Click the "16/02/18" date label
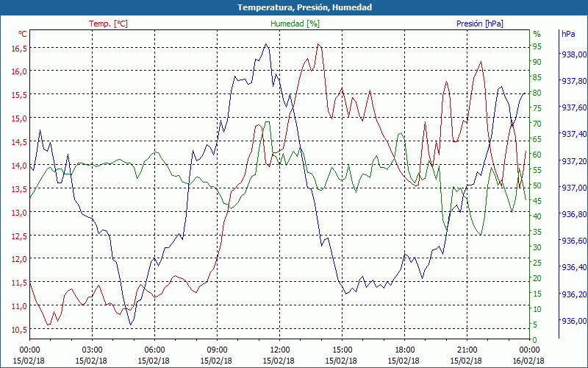The image size is (588, 368). pyautogui.click(x=528, y=361)
